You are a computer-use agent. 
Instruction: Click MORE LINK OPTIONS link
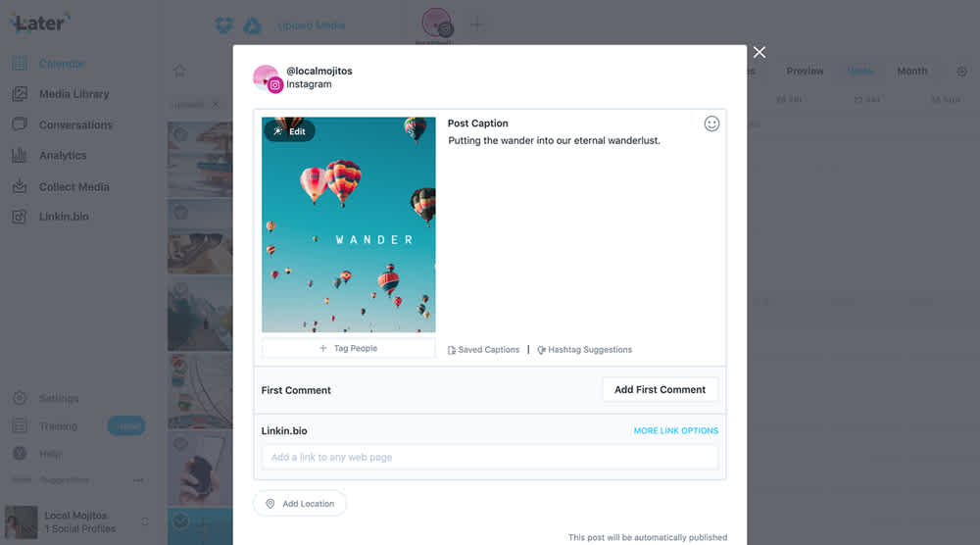pos(675,430)
